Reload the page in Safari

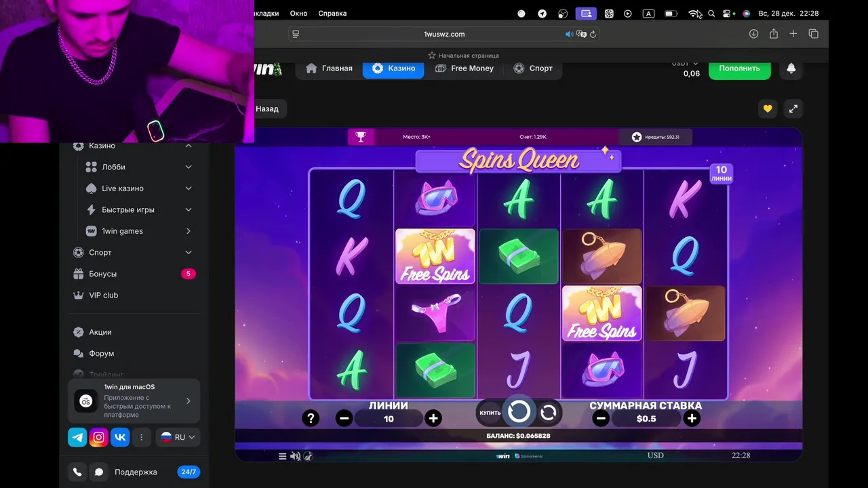click(x=593, y=34)
